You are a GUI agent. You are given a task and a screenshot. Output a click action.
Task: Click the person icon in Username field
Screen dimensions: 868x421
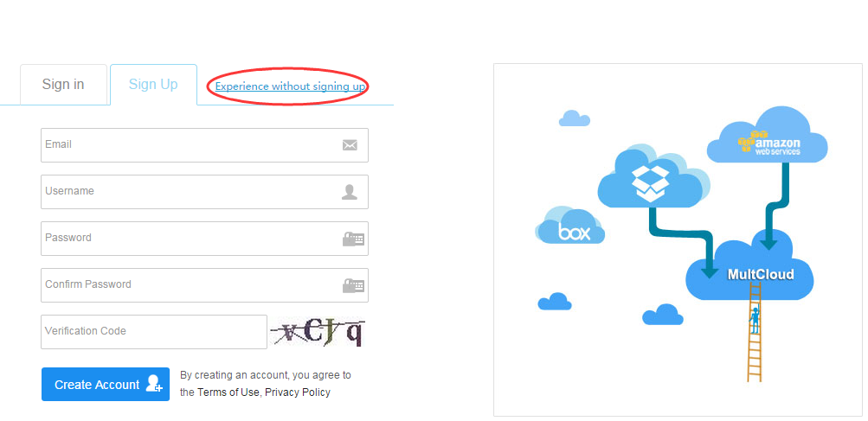350,192
